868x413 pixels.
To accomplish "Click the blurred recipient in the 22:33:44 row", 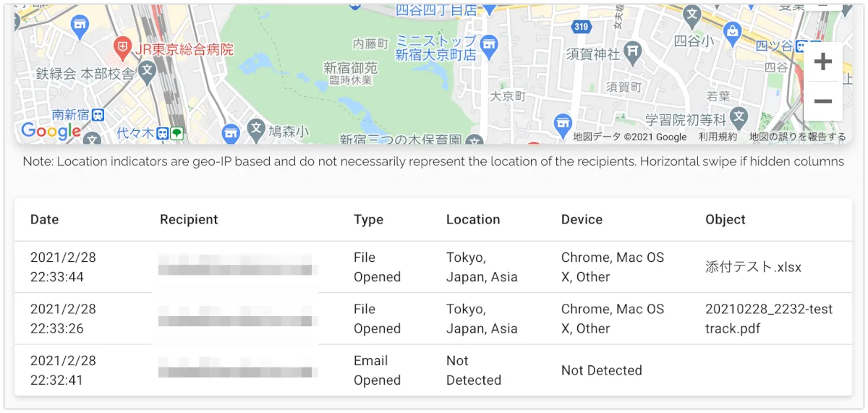I will point(238,265).
